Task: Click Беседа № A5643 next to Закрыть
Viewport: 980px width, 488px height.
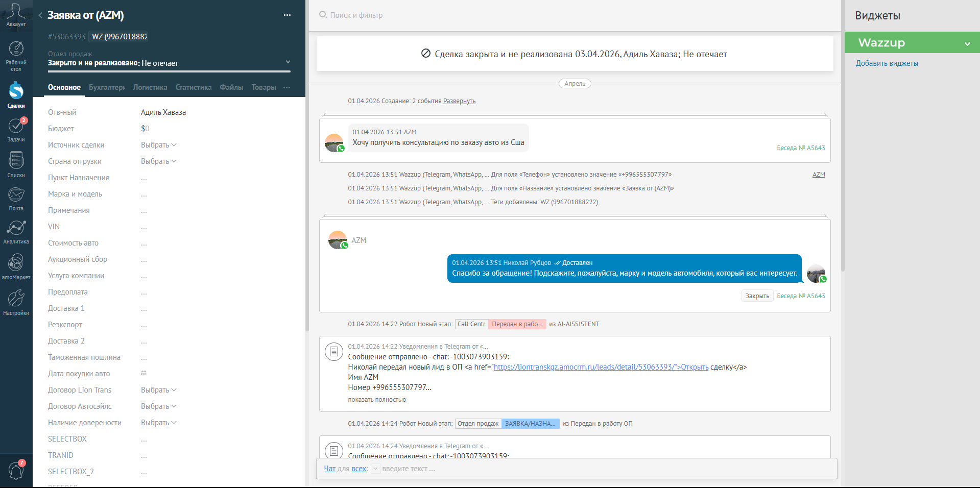Action: [801, 296]
